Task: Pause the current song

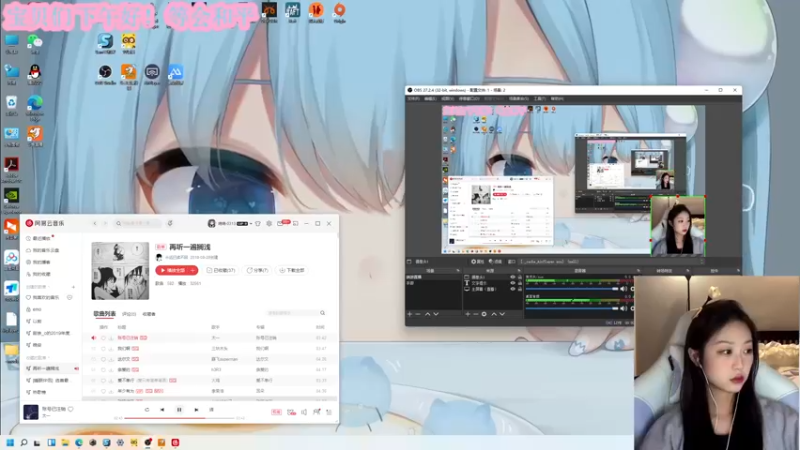Action: [x=179, y=410]
